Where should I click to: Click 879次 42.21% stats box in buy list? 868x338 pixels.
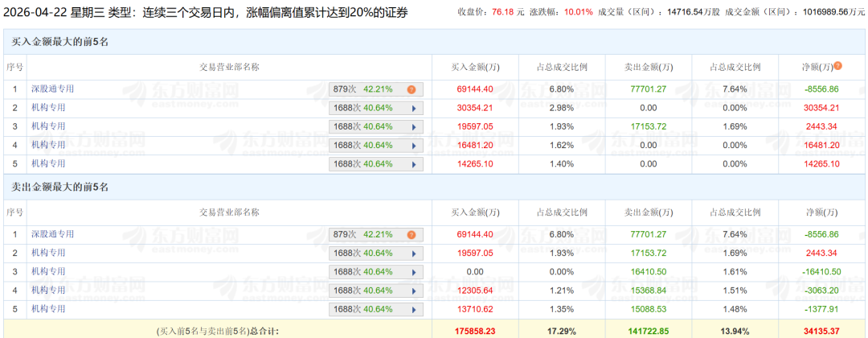[366, 89]
